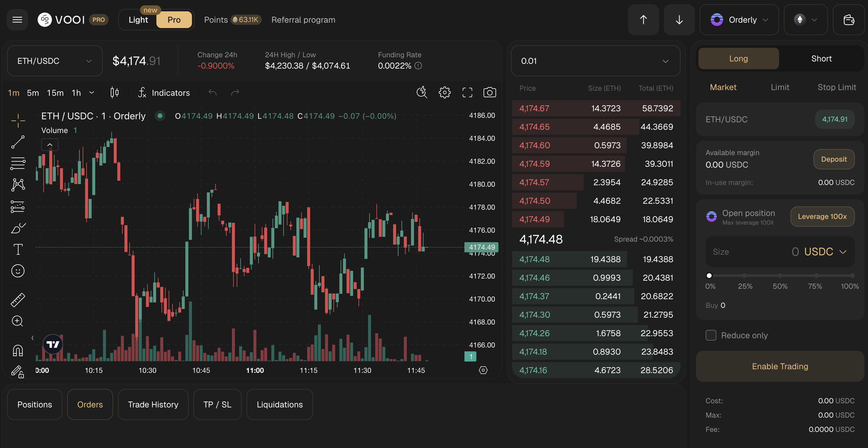Enter fullscreen chart mode
The width and height of the screenshot is (868, 448).
coord(467,92)
